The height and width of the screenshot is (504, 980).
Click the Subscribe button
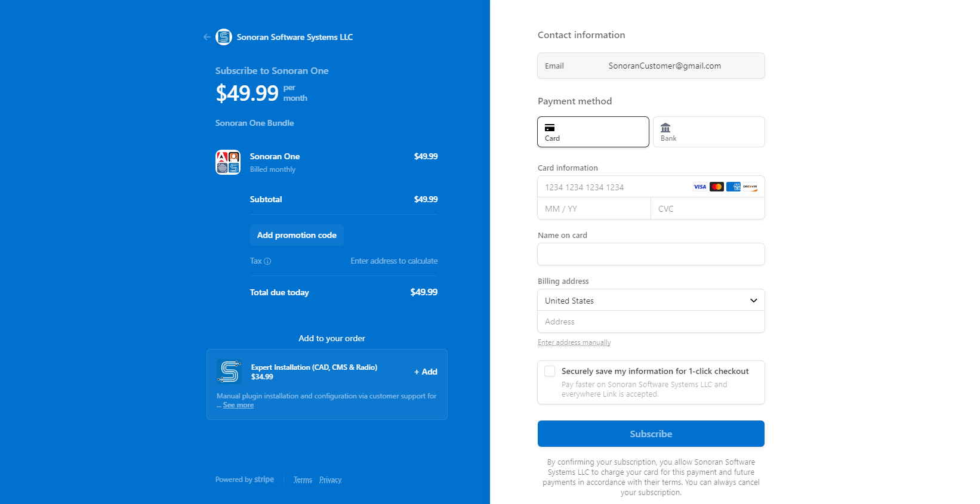pos(651,434)
